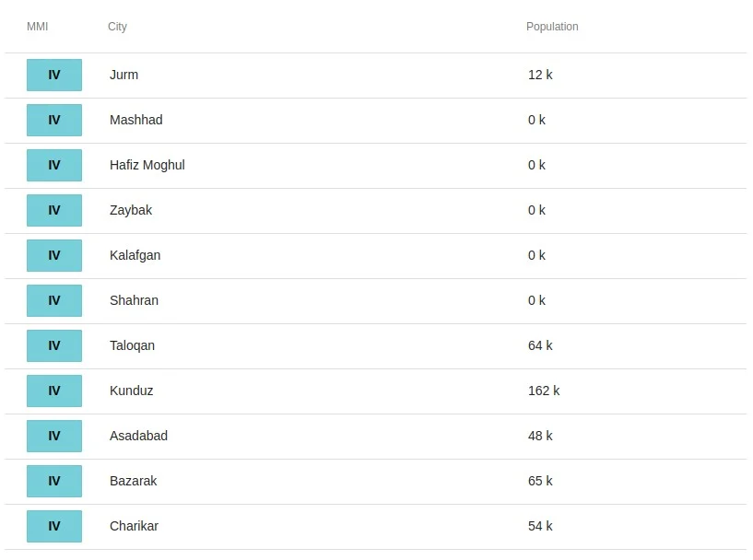Click the MMI IV badge for Jurm
This screenshot has height=560, width=753.
click(x=54, y=75)
